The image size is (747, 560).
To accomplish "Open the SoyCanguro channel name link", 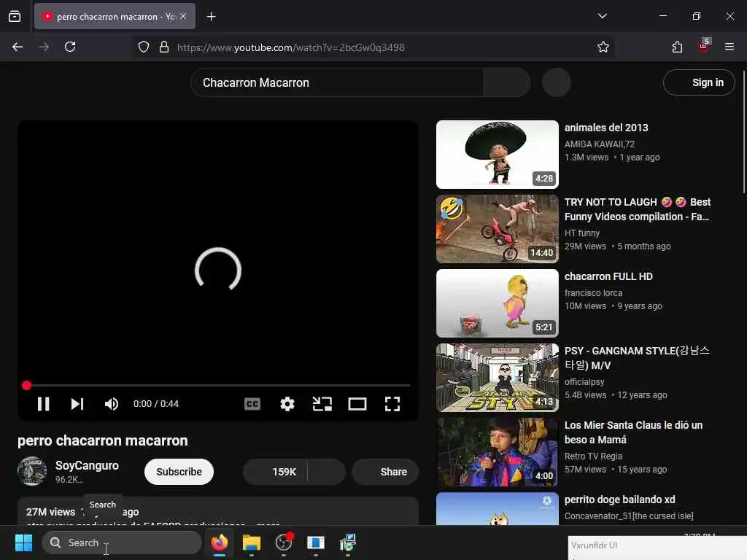I will point(88,465).
